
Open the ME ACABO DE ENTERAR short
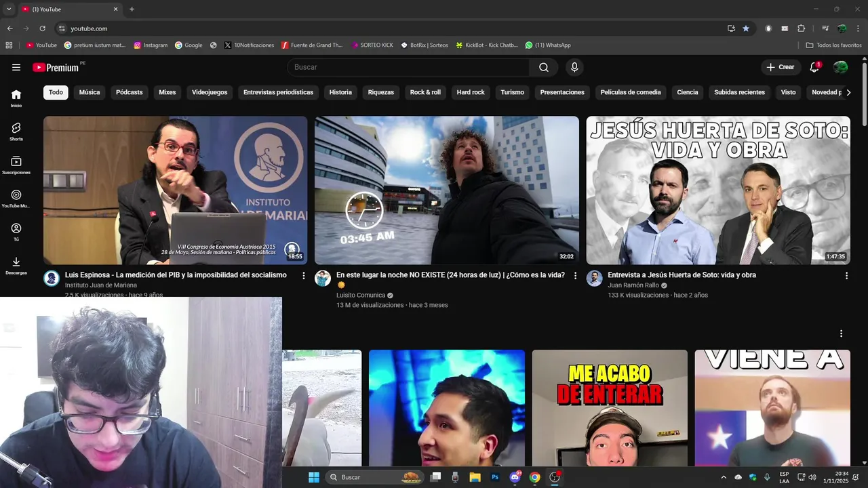pos(610,407)
